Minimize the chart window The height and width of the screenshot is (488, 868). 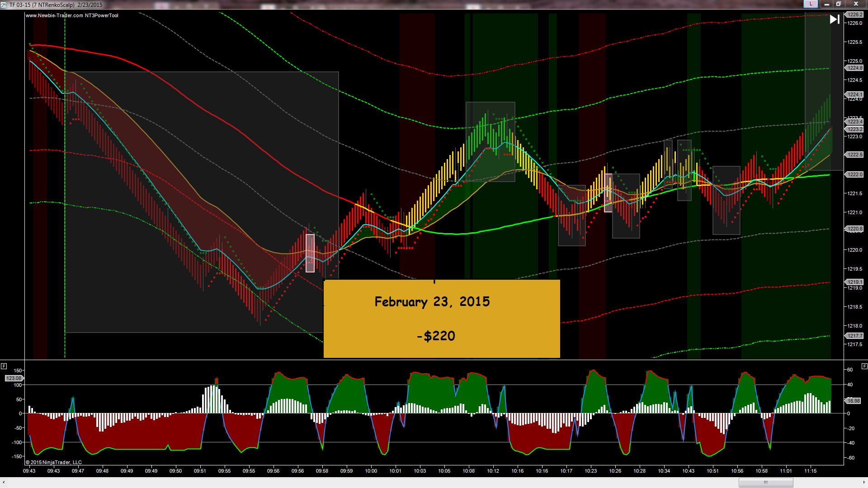pos(826,4)
